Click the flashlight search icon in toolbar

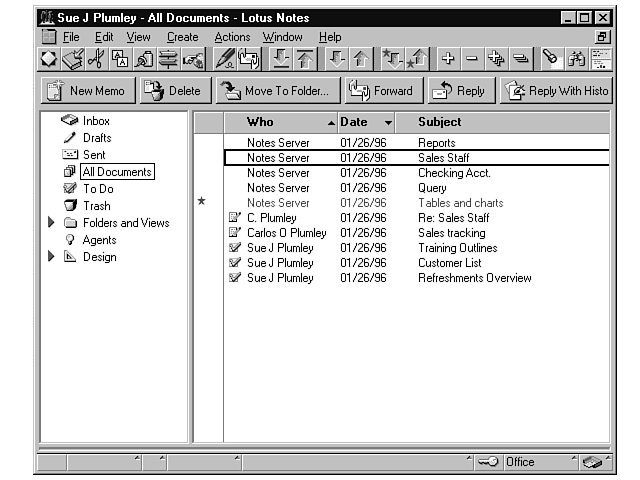pyautogui.click(x=551, y=60)
